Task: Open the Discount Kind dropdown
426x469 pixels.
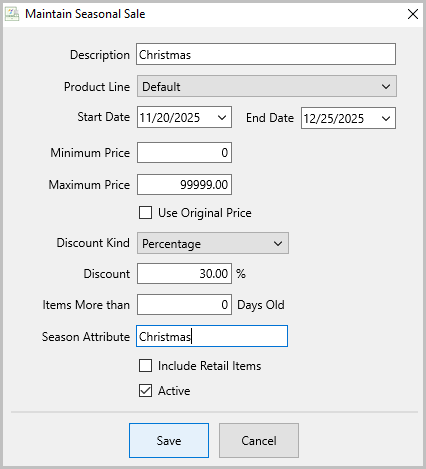Action: tap(213, 243)
